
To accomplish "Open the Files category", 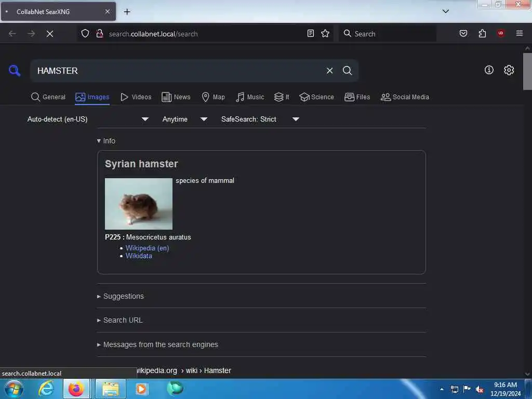I will [x=357, y=97].
